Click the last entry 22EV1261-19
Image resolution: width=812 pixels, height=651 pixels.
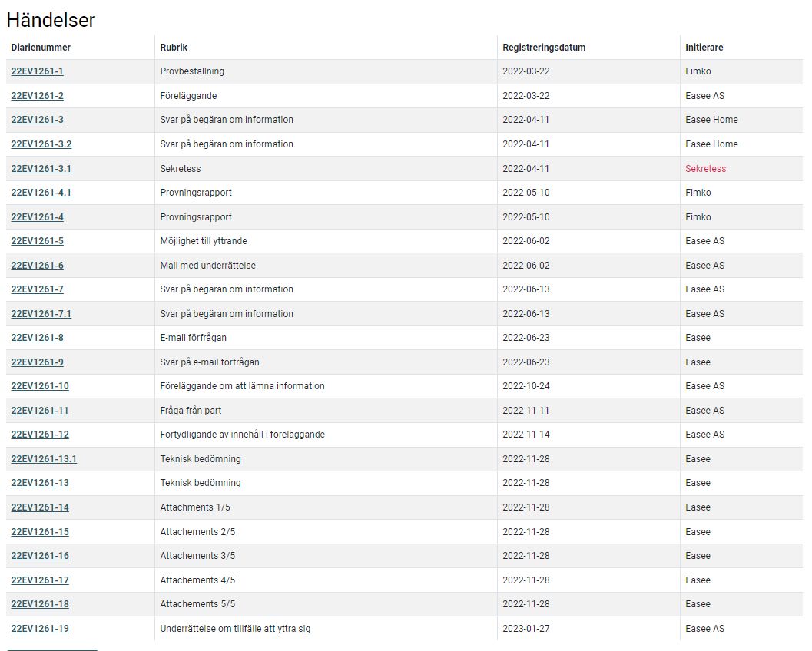pos(40,629)
